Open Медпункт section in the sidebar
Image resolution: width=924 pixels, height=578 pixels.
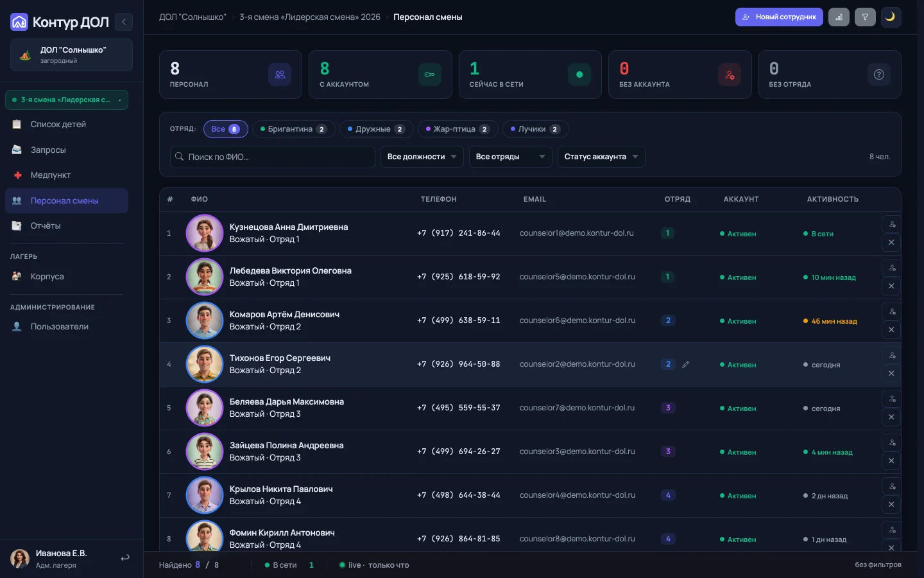pyautogui.click(x=67, y=175)
